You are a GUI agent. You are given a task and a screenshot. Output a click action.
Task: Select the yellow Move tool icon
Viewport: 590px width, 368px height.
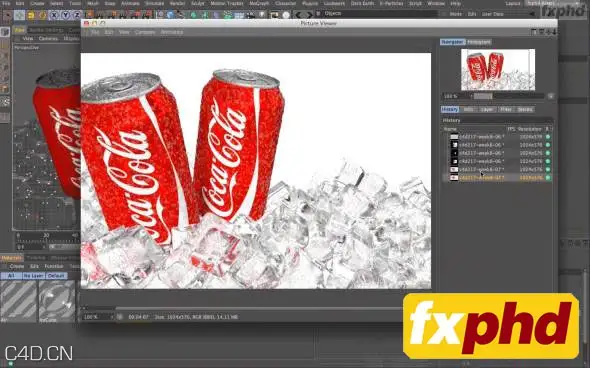[31, 15]
